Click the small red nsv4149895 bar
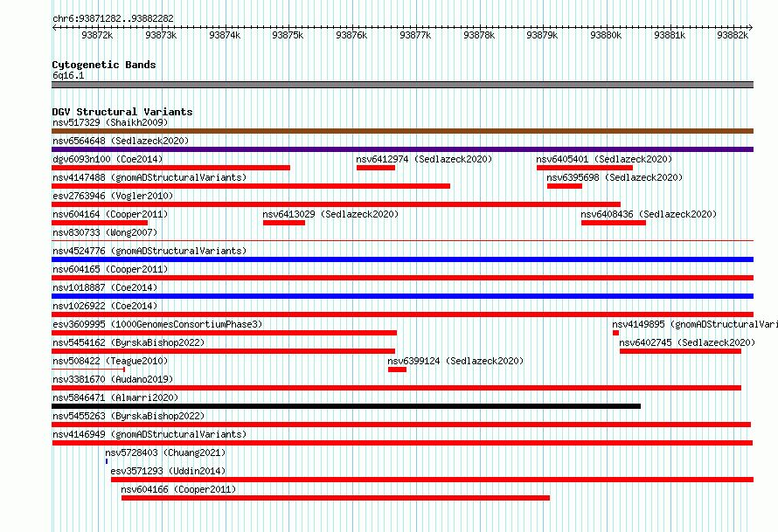Image resolution: width=778 pixels, height=532 pixels. point(615,333)
